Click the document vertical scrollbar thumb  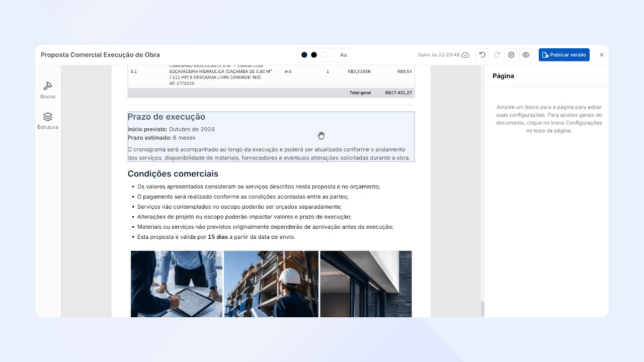tap(482, 309)
